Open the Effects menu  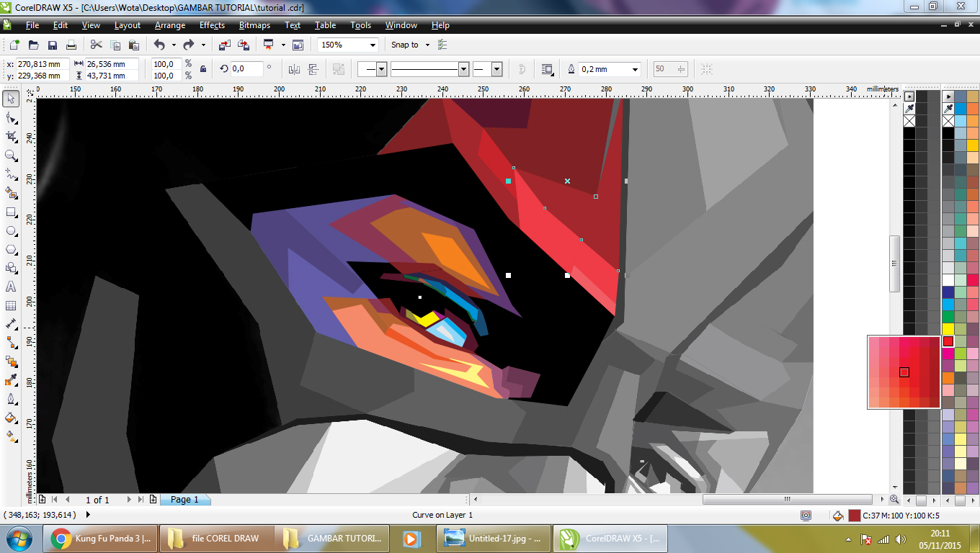[x=212, y=25]
